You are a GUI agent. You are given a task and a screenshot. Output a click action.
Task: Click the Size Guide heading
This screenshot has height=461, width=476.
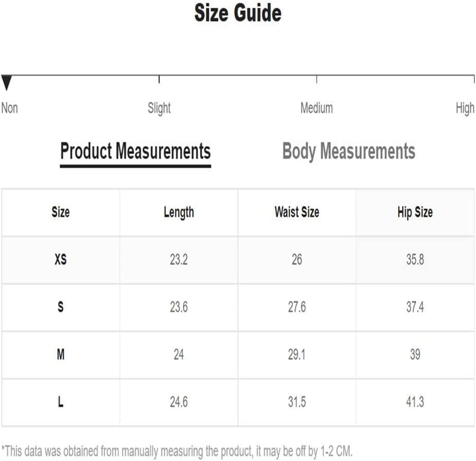point(237,13)
